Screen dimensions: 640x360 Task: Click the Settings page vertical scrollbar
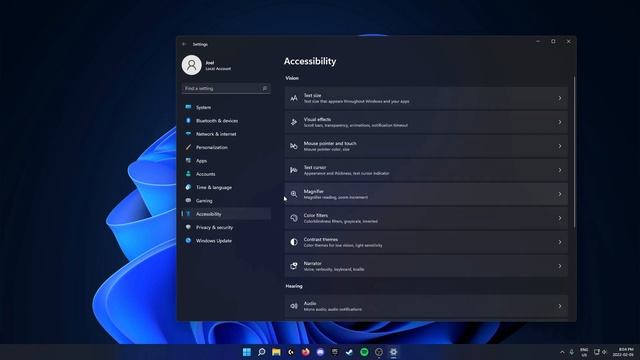click(x=575, y=152)
